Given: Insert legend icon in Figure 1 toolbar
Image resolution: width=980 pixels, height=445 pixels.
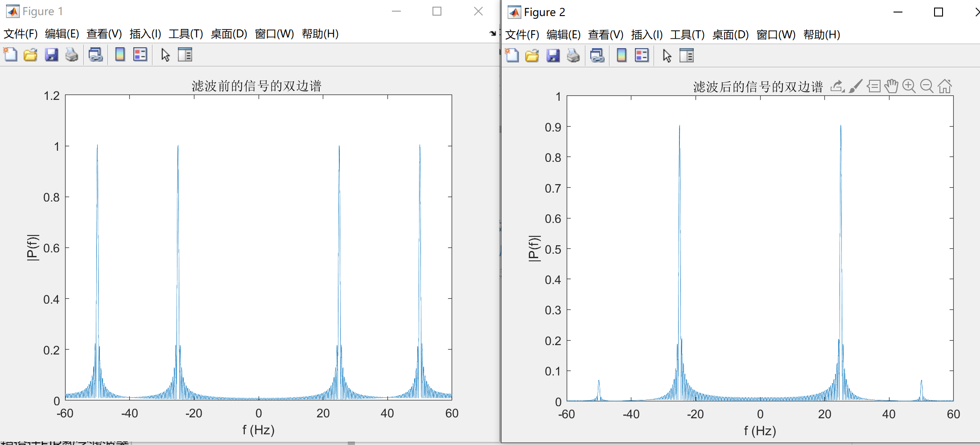Looking at the screenshot, I should [x=140, y=54].
